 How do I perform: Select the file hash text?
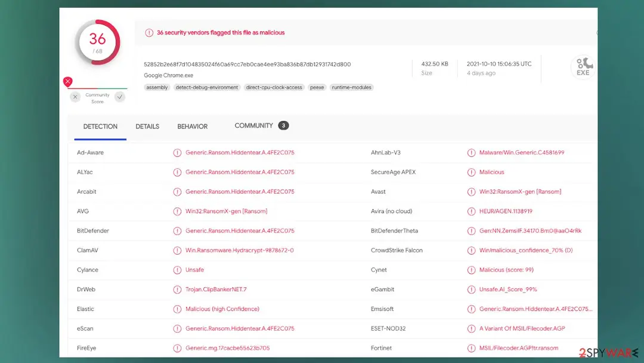247,64
